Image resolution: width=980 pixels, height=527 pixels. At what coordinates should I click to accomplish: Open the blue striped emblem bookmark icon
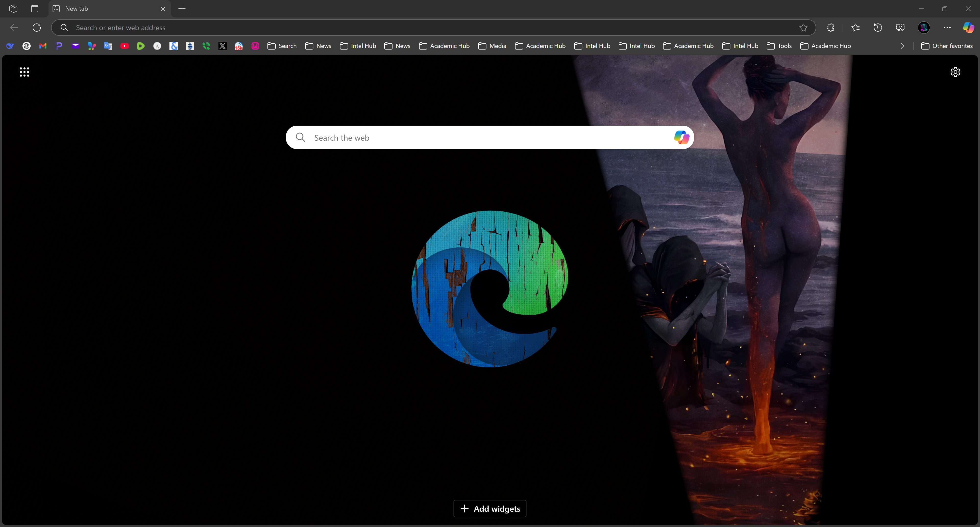tap(190, 46)
